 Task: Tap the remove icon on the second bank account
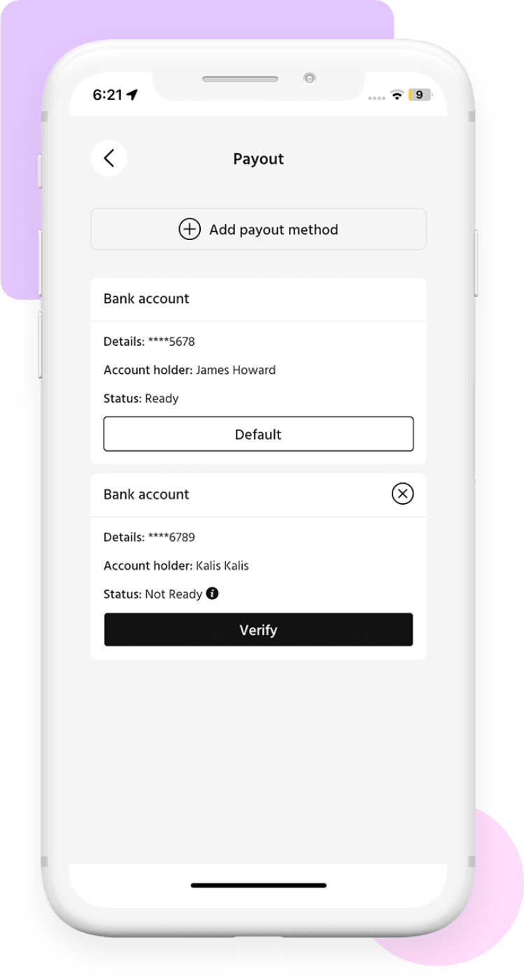[401, 494]
